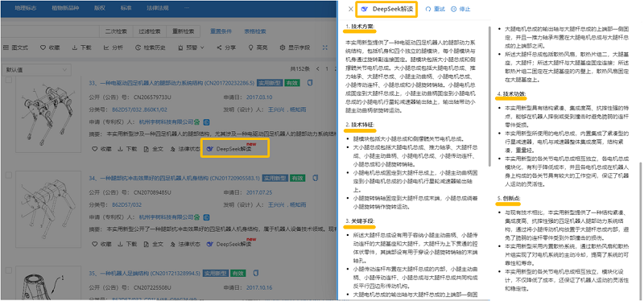Screen dimensions: 644x301
Task: Click the 表格检索 link
Action: (255, 31)
